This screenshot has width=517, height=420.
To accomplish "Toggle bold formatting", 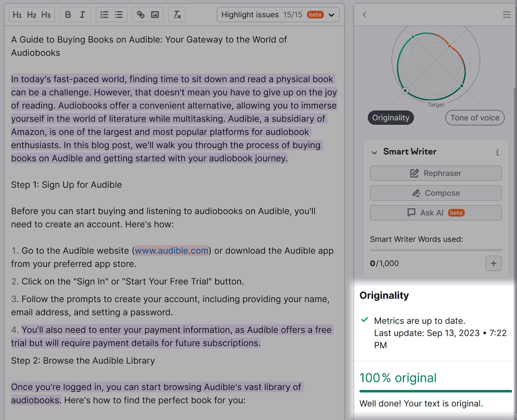I will (68, 15).
